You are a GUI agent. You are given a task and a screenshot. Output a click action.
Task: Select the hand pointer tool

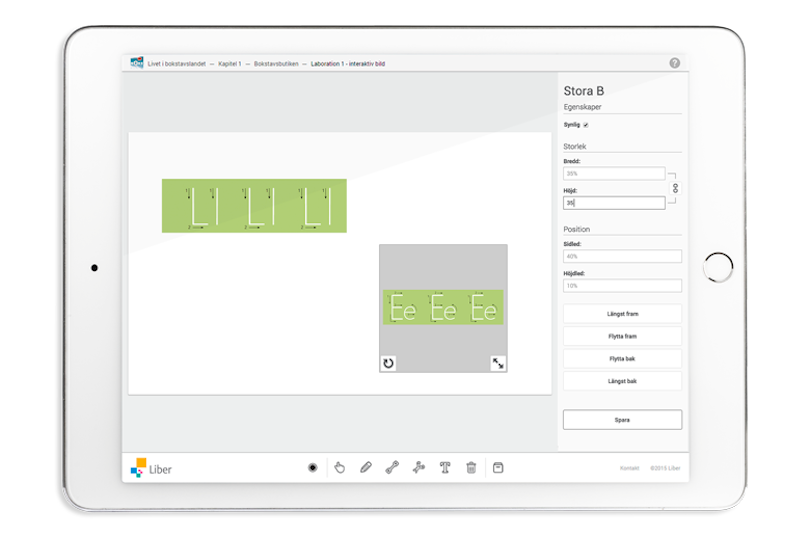pos(339,467)
